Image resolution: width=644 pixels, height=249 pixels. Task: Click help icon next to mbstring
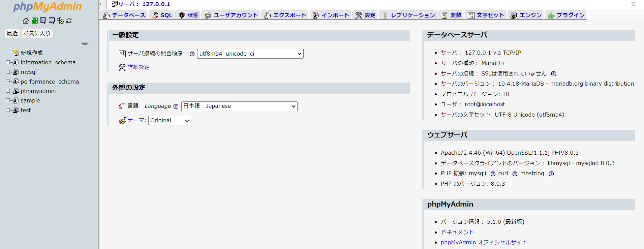point(551,174)
